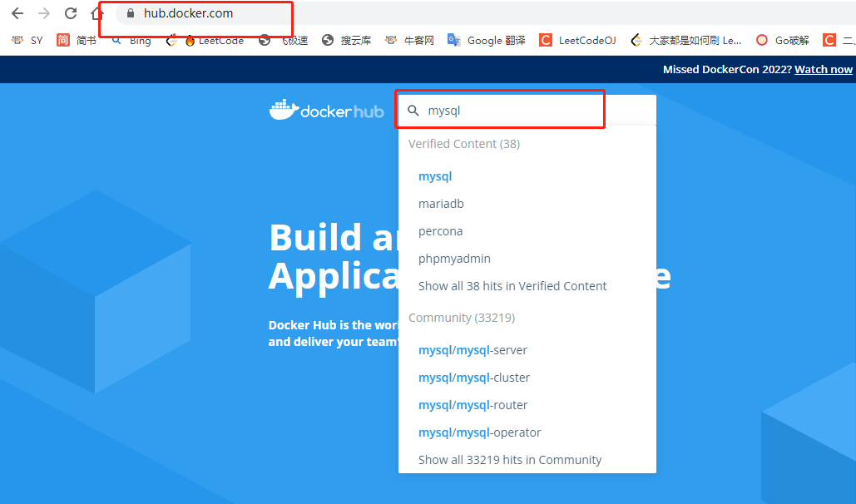Click the search magnifier icon

click(413, 111)
